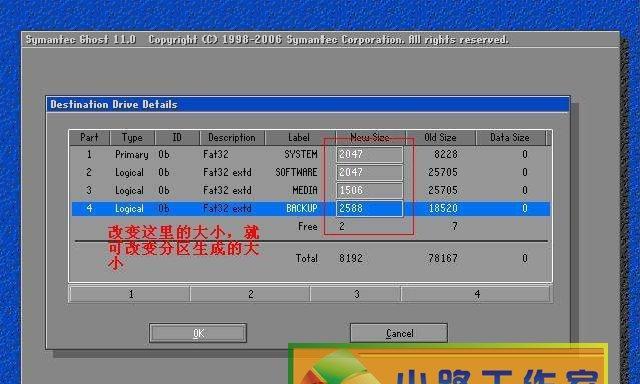Select segment 2 in the partition layout bar
640x384 pixels.
(250, 294)
